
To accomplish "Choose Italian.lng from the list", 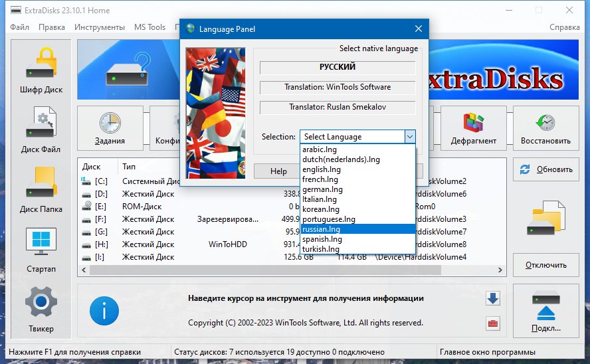I will (358, 199).
